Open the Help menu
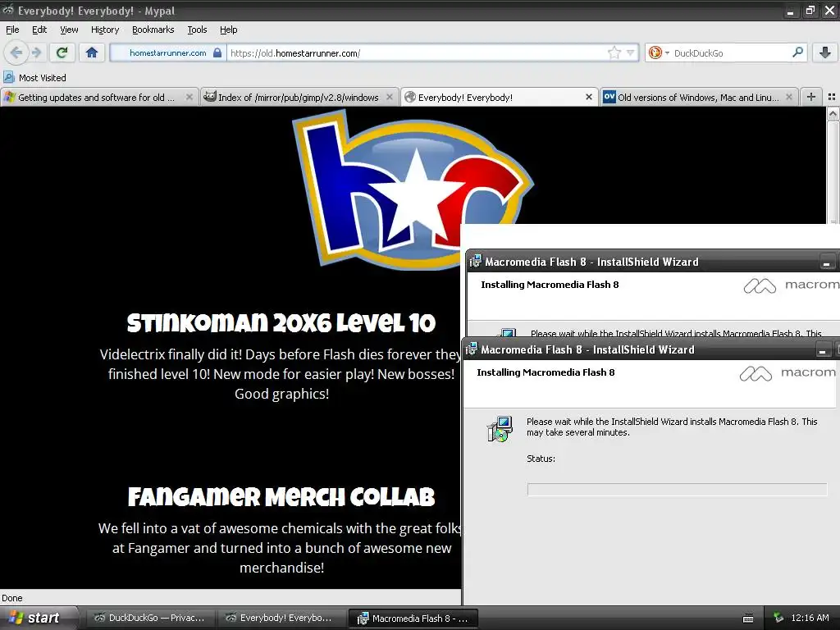840x630 pixels. (228, 30)
